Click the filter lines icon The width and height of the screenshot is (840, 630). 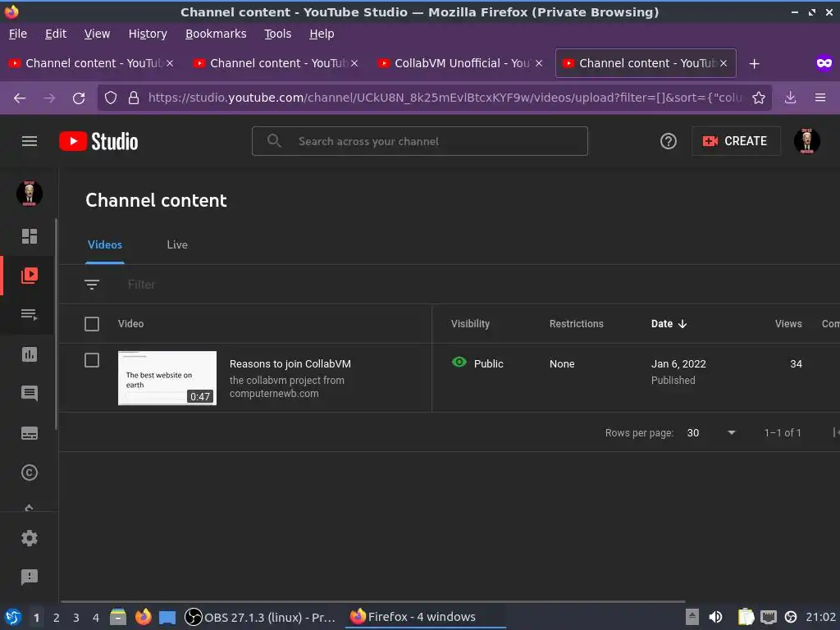[x=92, y=285]
